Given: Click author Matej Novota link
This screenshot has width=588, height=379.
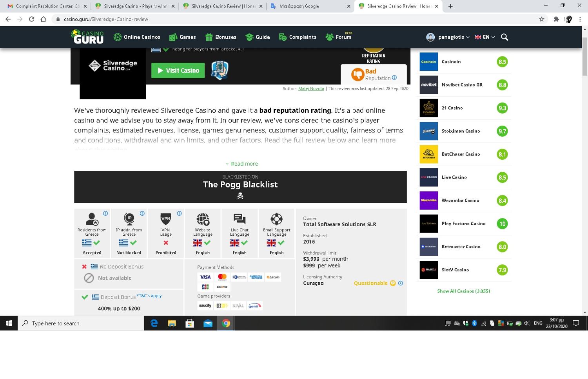Looking at the screenshot, I should pos(311,88).
